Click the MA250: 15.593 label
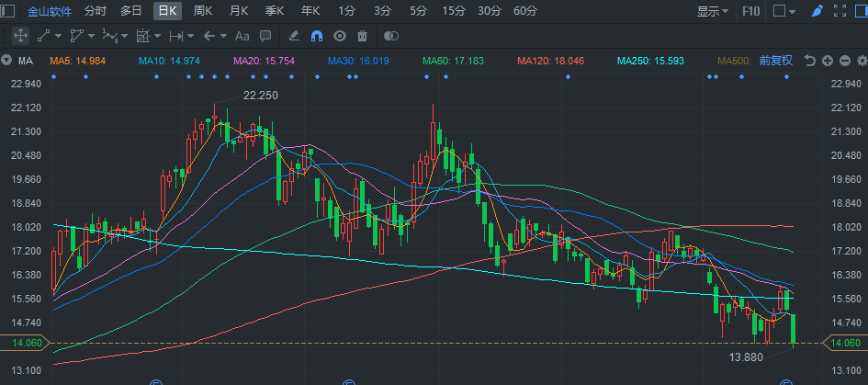Screen dimensions: 868x385 (x=650, y=61)
